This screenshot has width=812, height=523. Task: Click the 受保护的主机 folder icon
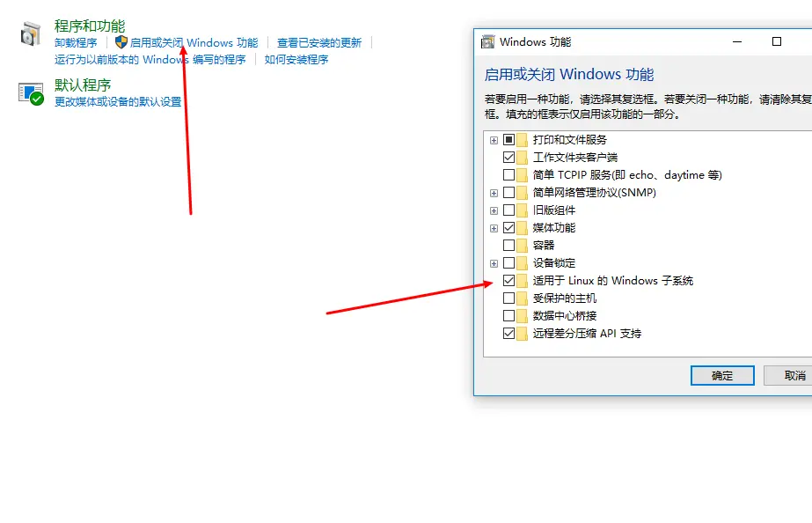(x=522, y=298)
